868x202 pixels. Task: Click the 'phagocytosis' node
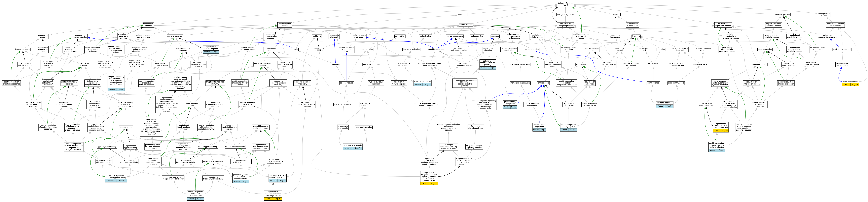pyautogui.click(x=543, y=83)
